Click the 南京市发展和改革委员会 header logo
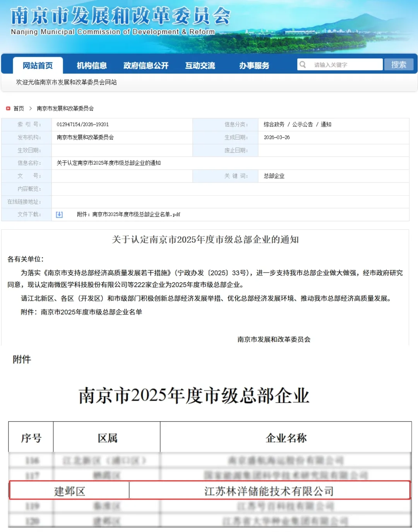418x532 pixels. coord(120,16)
